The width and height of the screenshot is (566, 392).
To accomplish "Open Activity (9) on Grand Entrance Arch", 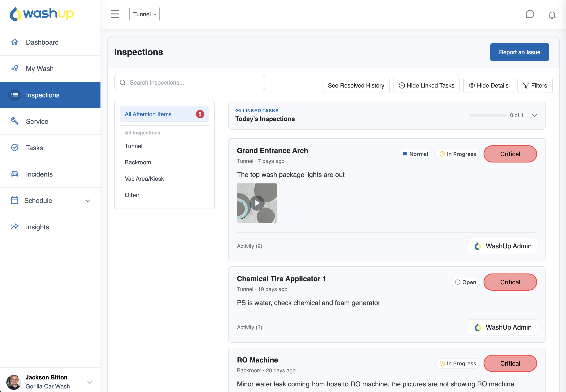I will click(x=250, y=246).
